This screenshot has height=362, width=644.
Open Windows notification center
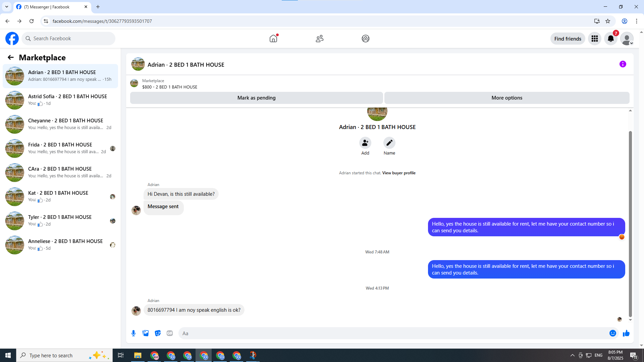tap(634, 355)
